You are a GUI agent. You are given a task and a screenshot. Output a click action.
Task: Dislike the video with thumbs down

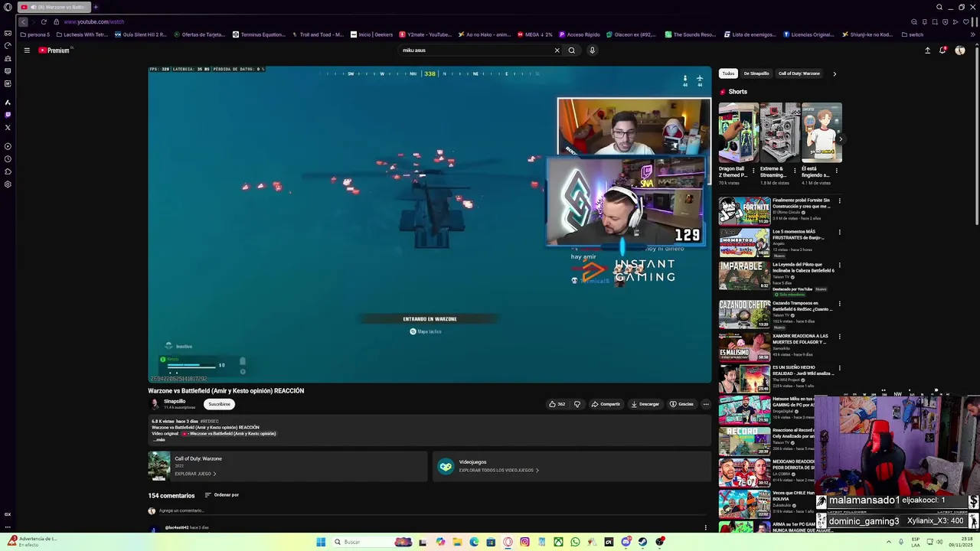577,404
